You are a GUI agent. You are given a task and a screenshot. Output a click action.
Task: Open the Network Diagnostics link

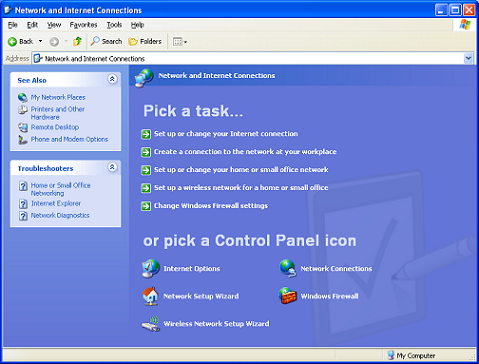pyautogui.click(x=60, y=215)
